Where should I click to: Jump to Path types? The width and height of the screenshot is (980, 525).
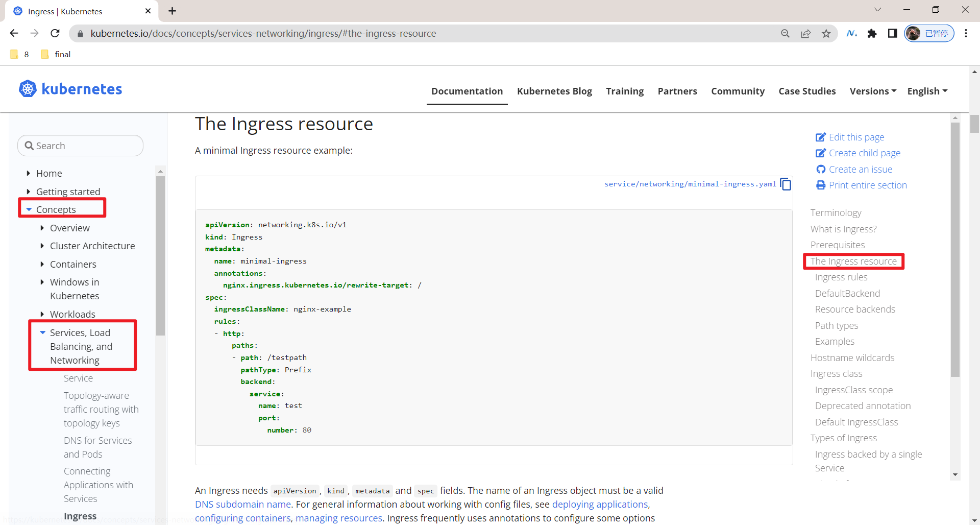point(837,325)
